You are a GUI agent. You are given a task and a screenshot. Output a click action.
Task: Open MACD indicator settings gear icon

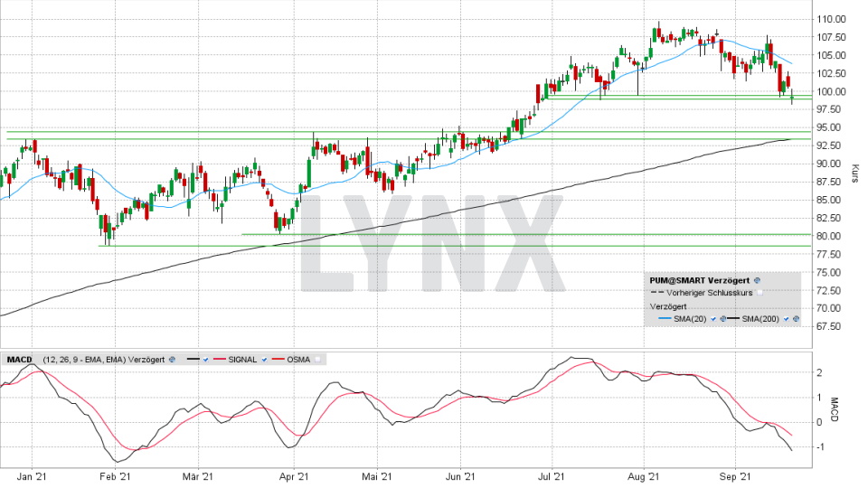point(172,360)
